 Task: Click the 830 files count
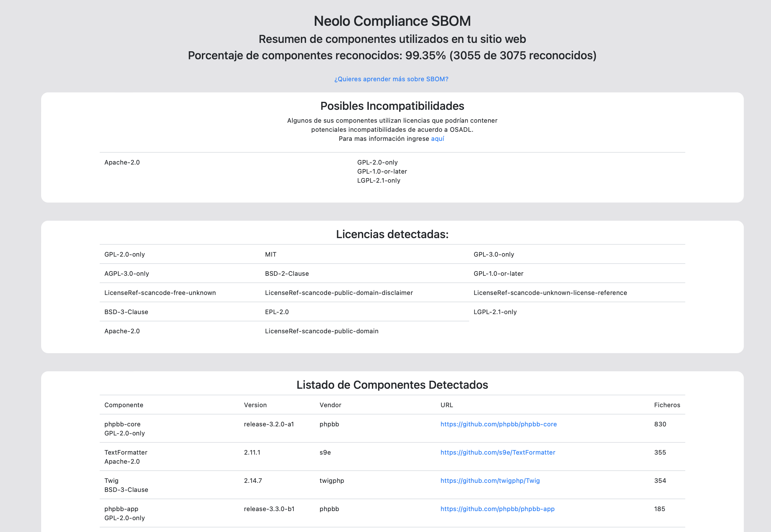point(660,424)
